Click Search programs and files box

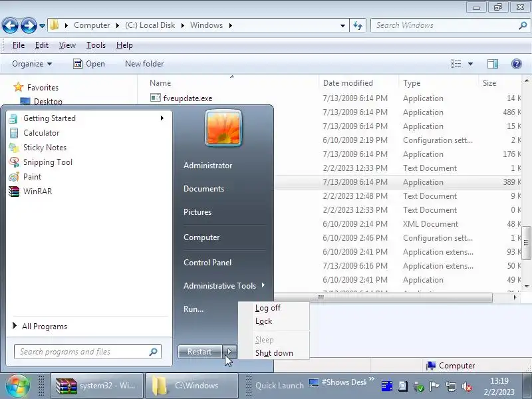pyautogui.click(x=88, y=352)
